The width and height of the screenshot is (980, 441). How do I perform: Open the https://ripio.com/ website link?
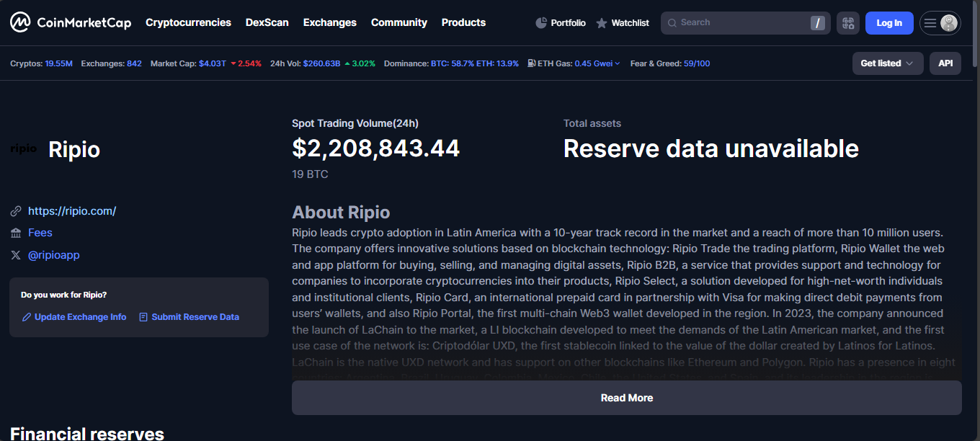[72, 211]
